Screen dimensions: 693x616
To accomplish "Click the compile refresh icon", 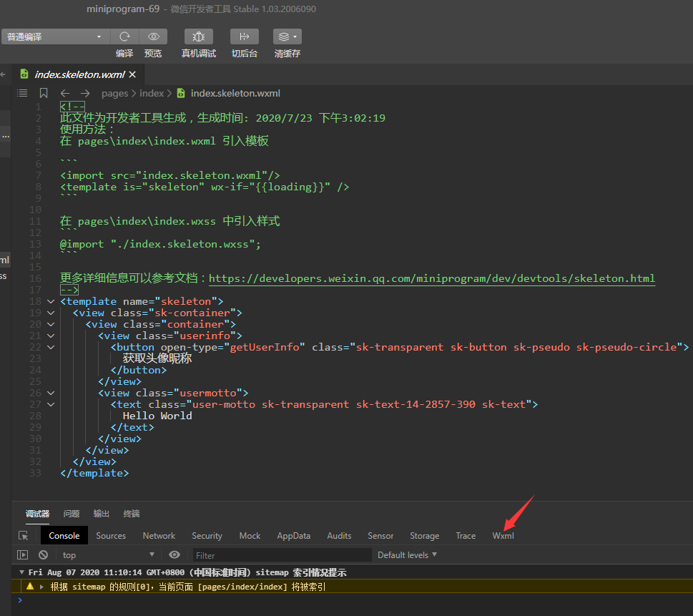I will 124,36.
